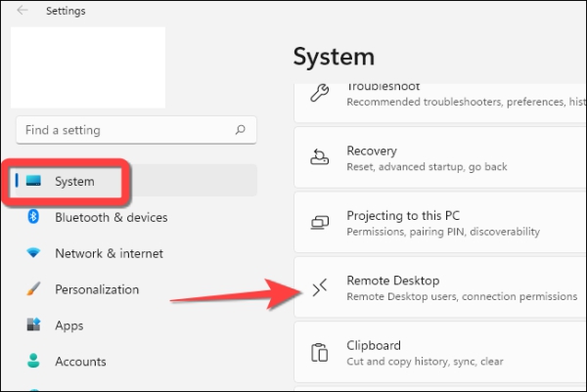The image size is (587, 392).
Task: Click the Apps icon in the sidebar
Action: coord(34,326)
